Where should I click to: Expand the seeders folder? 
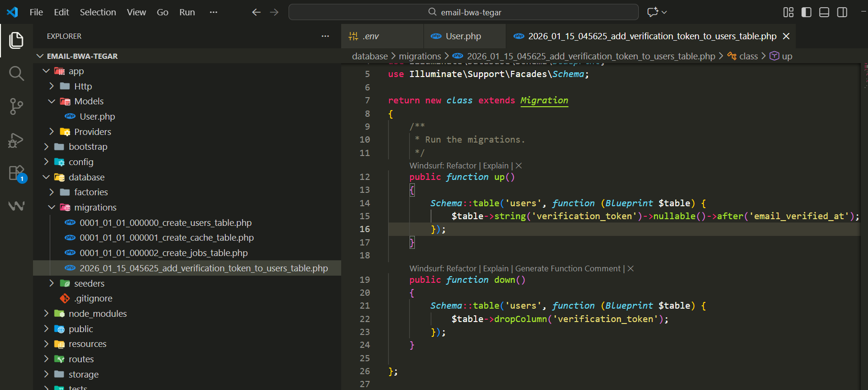tap(89, 283)
